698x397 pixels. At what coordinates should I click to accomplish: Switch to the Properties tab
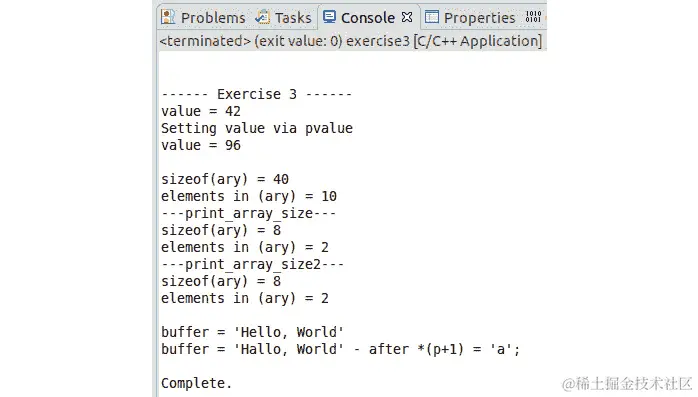pyautogui.click(x=479, y=18)
